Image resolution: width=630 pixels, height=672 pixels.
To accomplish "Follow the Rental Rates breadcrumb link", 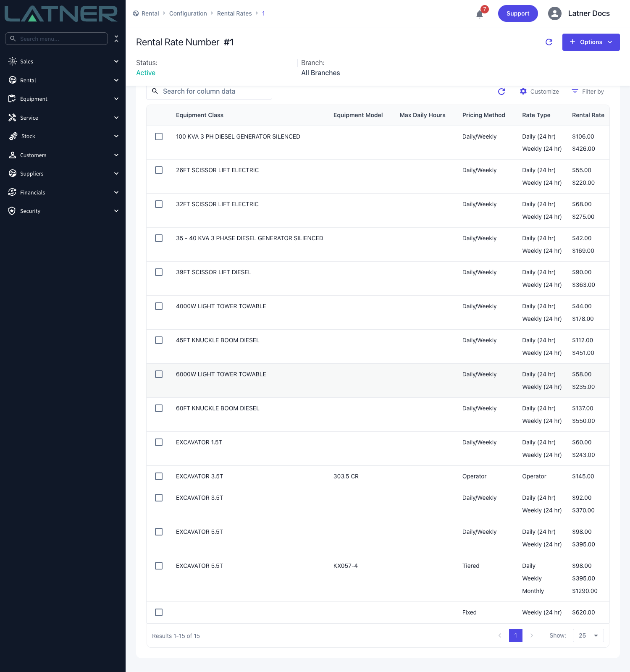I will pyautogui.click(x=234, y=13).
